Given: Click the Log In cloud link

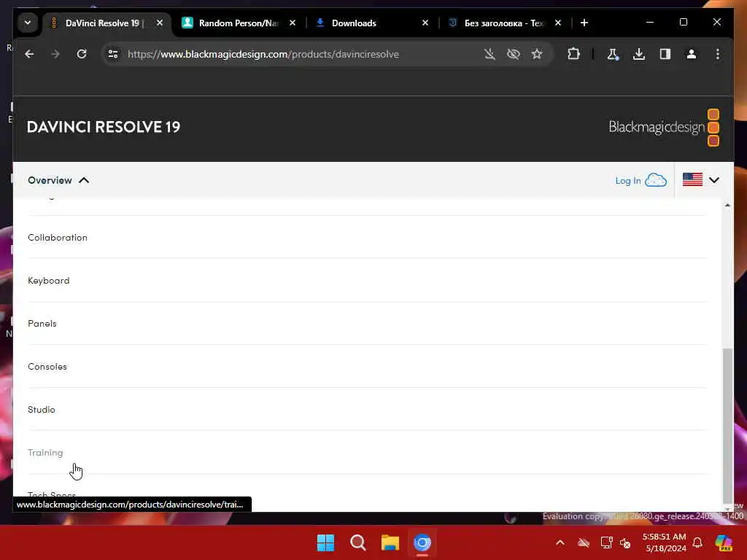Looking at the screenshot, I should [640, 181].
